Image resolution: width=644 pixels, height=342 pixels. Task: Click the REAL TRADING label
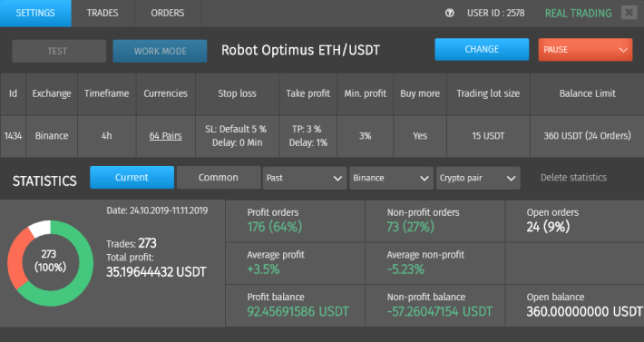tap(579, 13)
